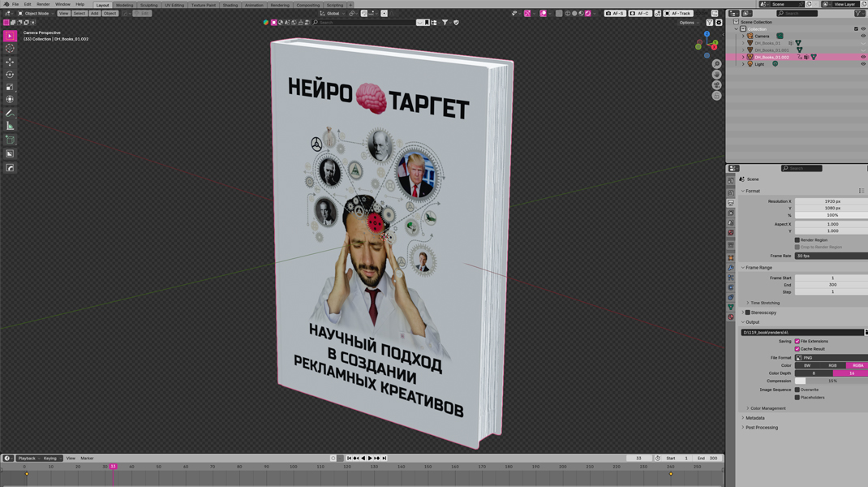Image resolution: width=868 pixels, height=487 pixels.
Task: Open the Render menu
Action: coord(43,4)
